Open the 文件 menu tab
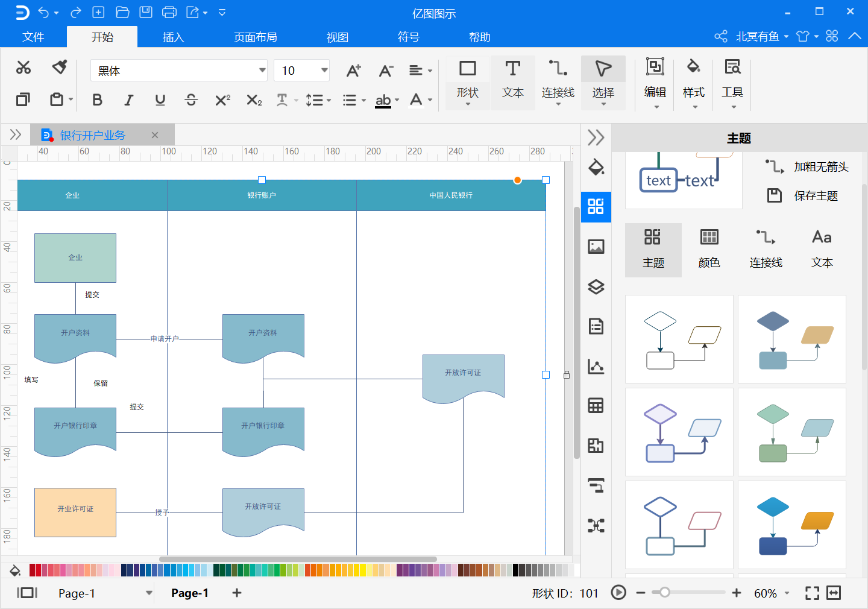 coord(33,37)
